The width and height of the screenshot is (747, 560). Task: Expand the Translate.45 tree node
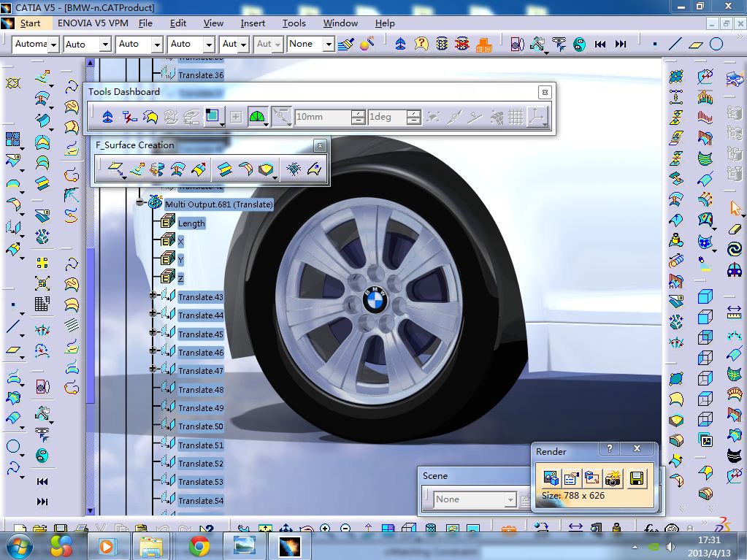click(153, 332)
